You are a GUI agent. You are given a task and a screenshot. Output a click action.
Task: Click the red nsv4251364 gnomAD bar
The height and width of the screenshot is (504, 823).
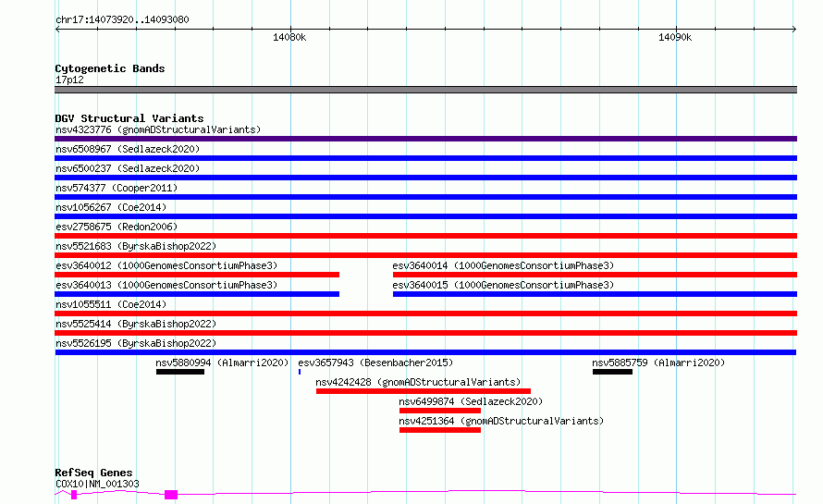tap(440, 430)
